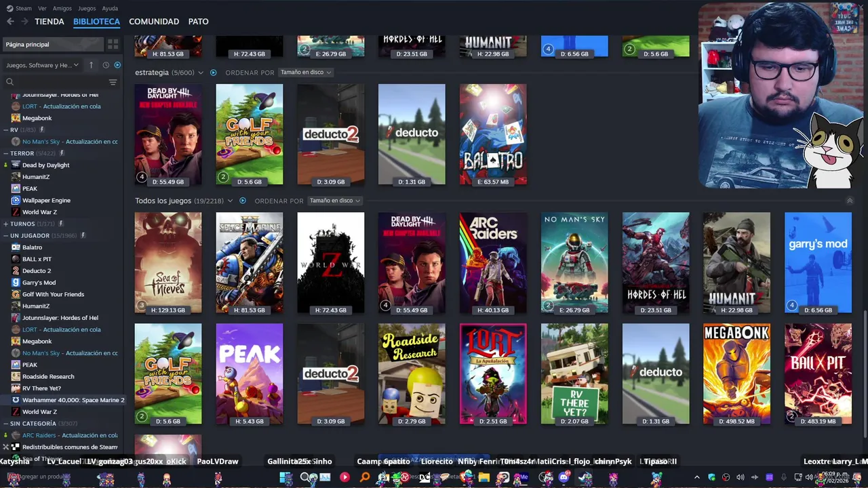Viewport: 868px width, 488px height.
Task: Click the "D: 498.52 MB" size label
Action: 736,422
